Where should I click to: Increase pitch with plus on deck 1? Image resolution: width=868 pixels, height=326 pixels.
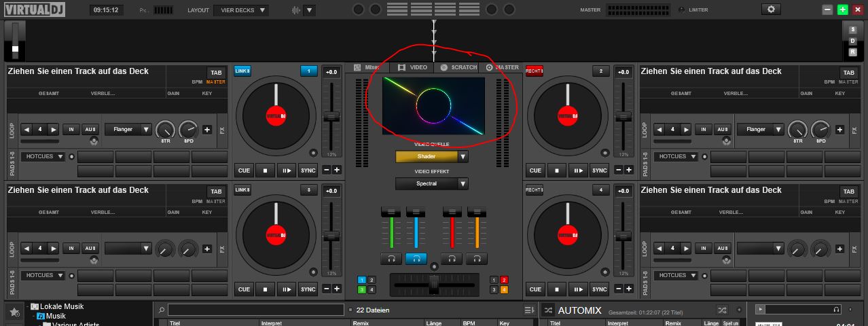click(336, 170)
